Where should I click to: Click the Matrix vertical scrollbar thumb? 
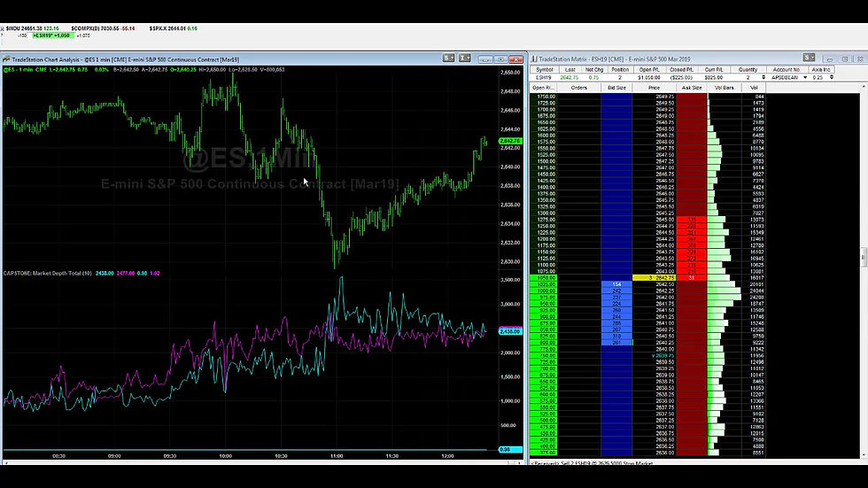(864, 257)
